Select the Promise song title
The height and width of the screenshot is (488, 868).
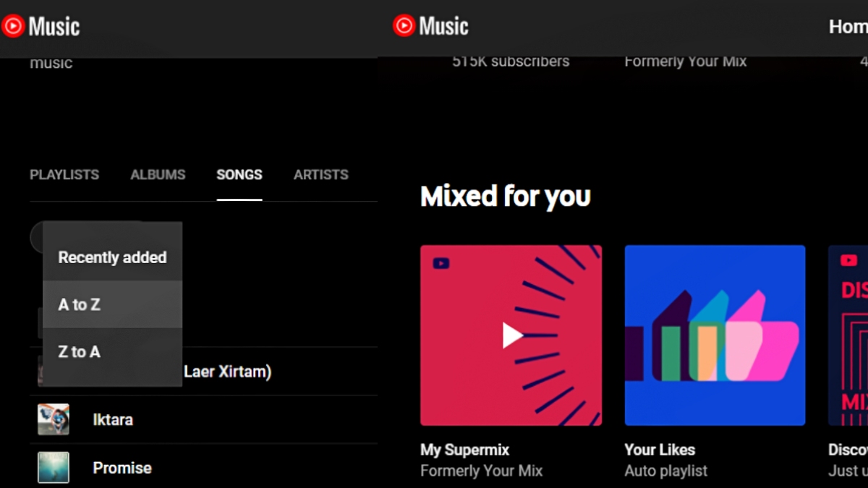(x=122, y=468)
